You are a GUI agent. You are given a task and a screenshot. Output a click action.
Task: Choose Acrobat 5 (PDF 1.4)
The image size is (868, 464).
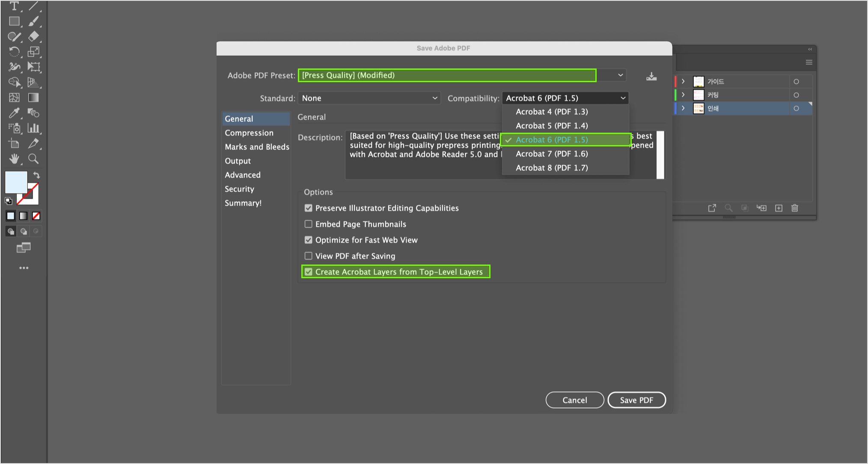565,126
